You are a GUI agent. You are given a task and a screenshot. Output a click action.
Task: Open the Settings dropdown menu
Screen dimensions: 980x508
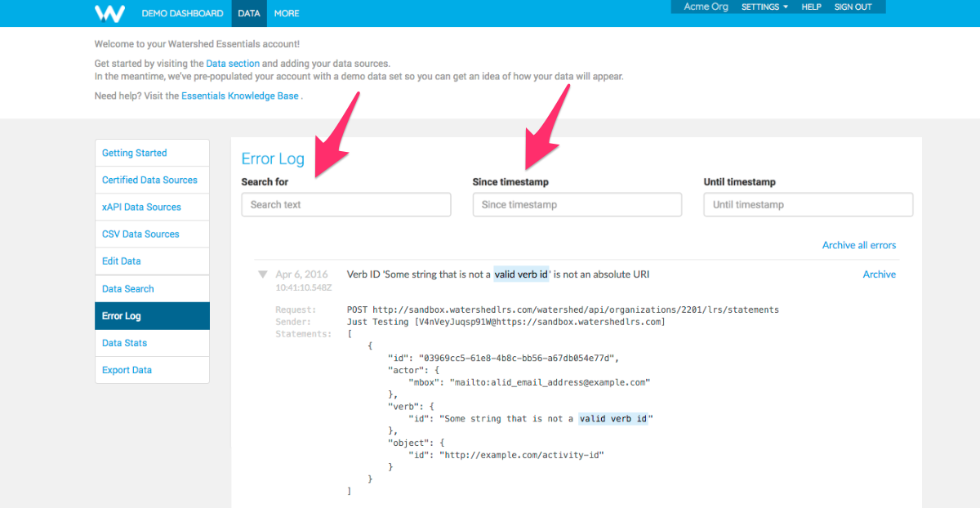764,7
